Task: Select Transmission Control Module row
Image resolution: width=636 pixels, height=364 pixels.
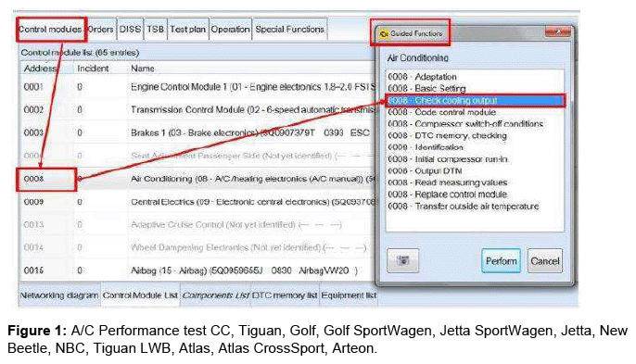Action: [x=197, y=110]
